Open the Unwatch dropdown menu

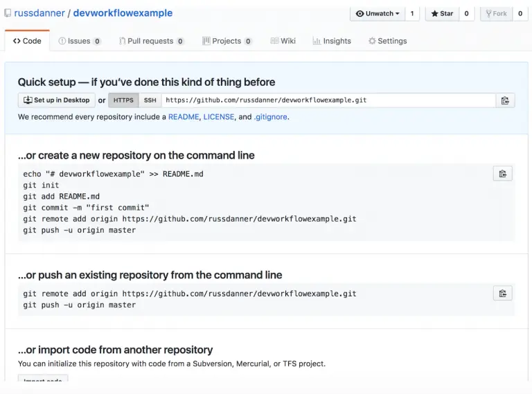[x=378, y=13]
